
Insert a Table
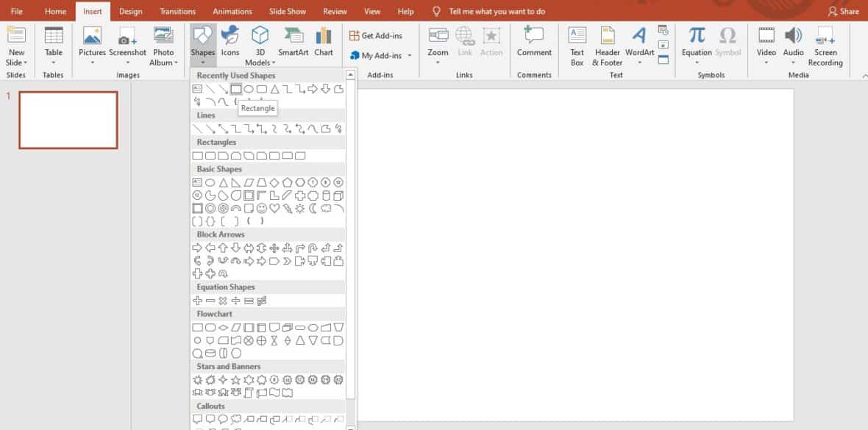52,44
